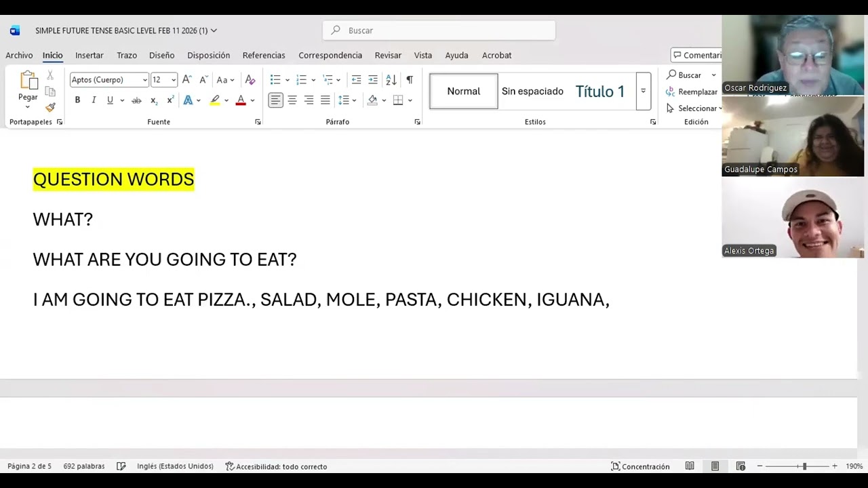Screen dimensions: 868x488
Task: Click the Cut scissors icon
Action: click(x=50, y=75)
